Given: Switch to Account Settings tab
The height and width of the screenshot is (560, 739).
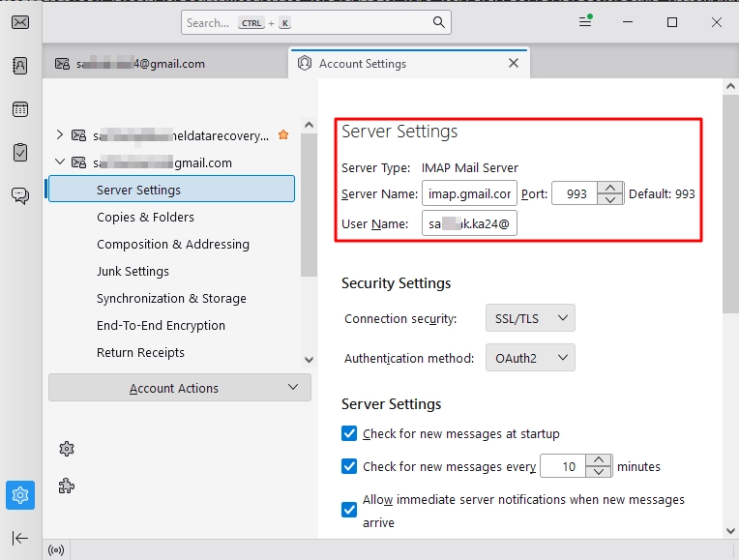Looking at the screenshot, I should (408, 64).
